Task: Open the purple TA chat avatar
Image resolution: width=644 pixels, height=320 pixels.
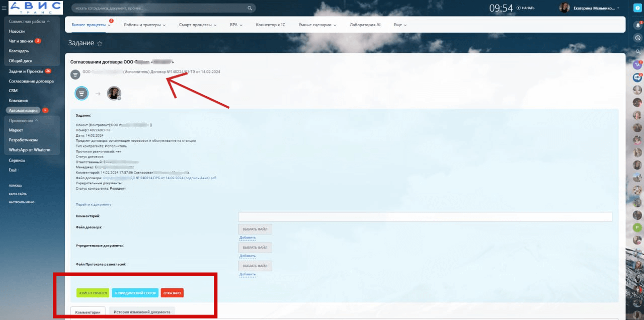Action: pyautogui.click(x=637, y=65)
